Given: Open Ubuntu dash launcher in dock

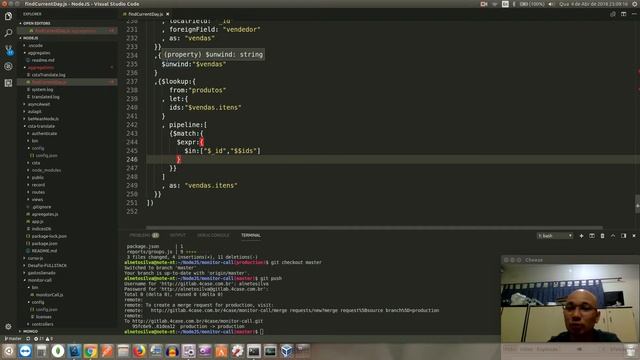Looking at the screenshot, I should click(9, 351).
